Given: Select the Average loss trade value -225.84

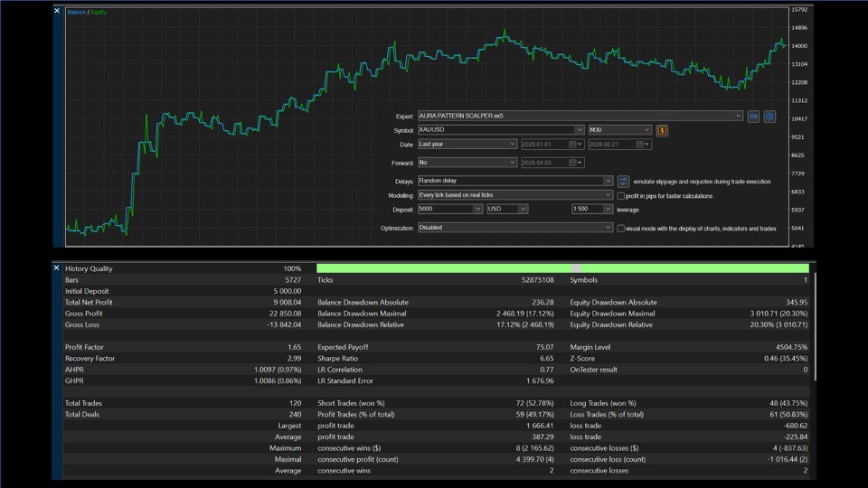Looking at the screenshot, I should (796, 437).
